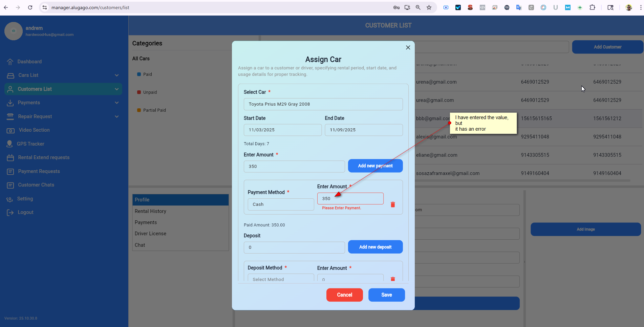The image size is (644, 327).
Task: Click the Start Date field
Action: pos(282,130)
